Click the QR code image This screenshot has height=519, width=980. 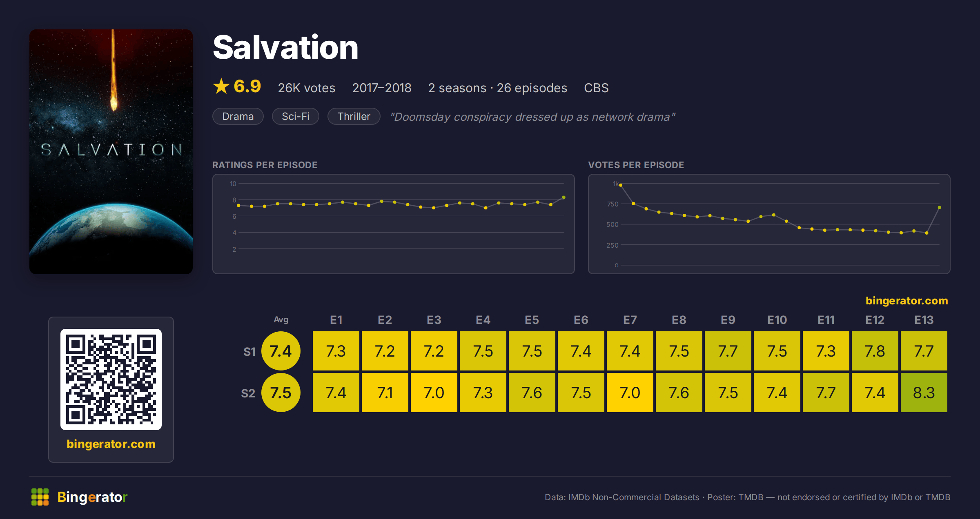111,379
